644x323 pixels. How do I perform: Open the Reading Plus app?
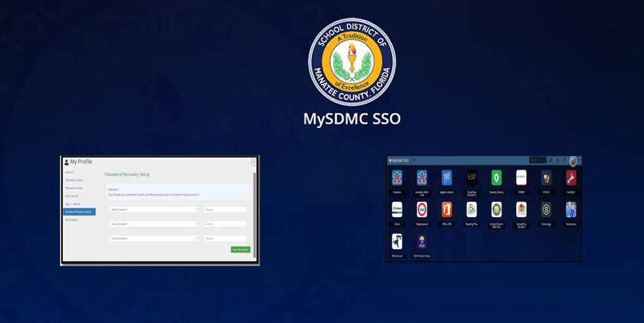tap(471, 209)
